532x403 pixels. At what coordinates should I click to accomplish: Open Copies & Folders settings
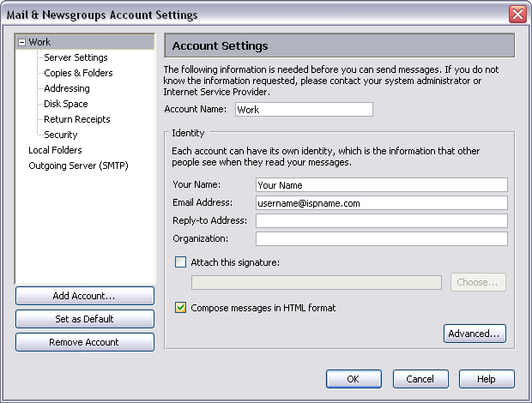(78, 73)
